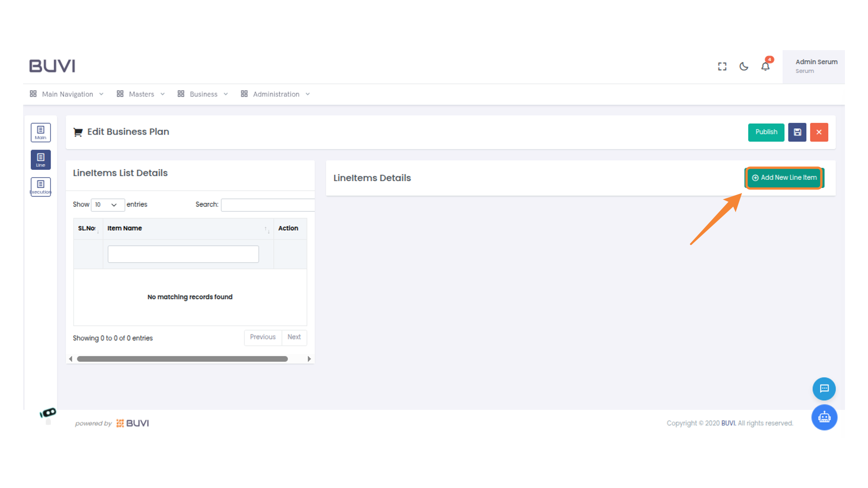The height and width of the screenshot is (488, 868).
Task: Select the Line sidebar icon
Action: click(41, 160)
